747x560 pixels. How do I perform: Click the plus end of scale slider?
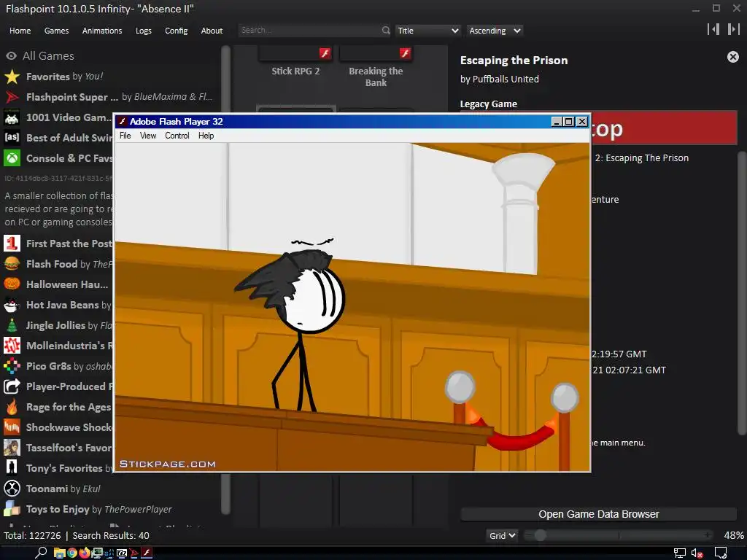point(708,536)
